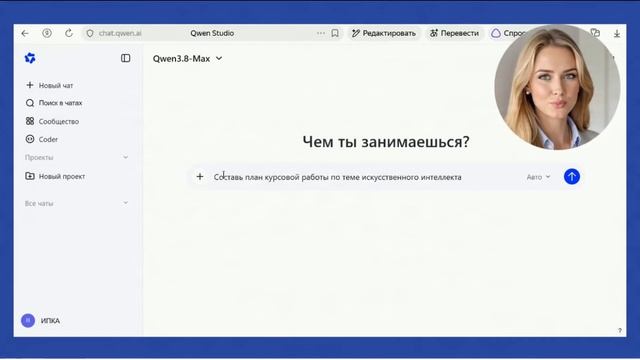Viewport: 640px width, 360px height.
Task: Open the Coder section
Action: point(42,139)
